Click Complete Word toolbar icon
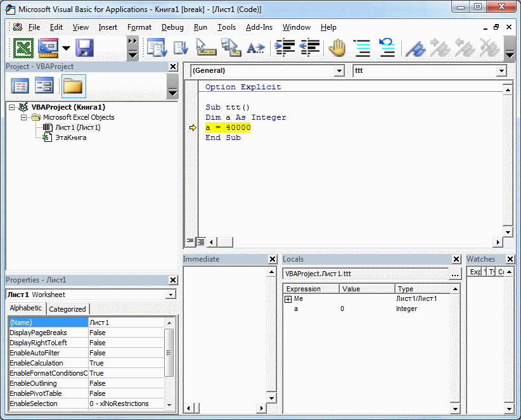Viewport: 521px width, 420px height. [x=255, y=48]
